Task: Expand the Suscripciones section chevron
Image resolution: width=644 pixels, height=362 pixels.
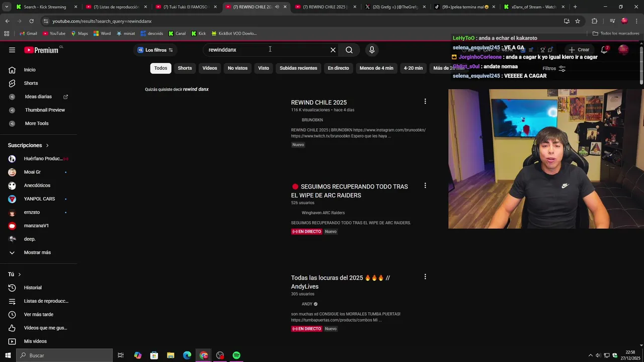Action: click(47, 145)
